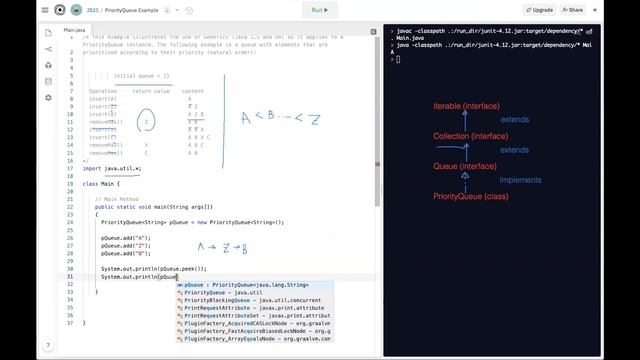Choose PluginFactory_FastAcquireBiasedLockNode suggestion

pyautogui.click(x=255, y=331)
